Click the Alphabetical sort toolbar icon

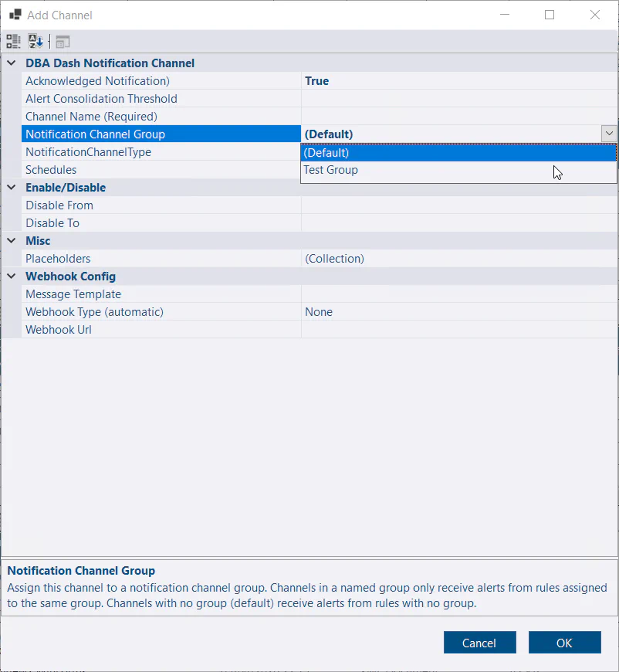point(36,42)
